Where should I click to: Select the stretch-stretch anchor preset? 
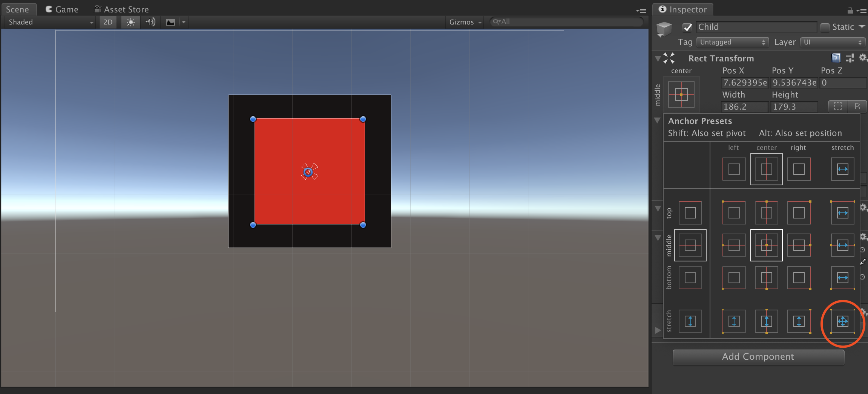click(x=842, y=321)
